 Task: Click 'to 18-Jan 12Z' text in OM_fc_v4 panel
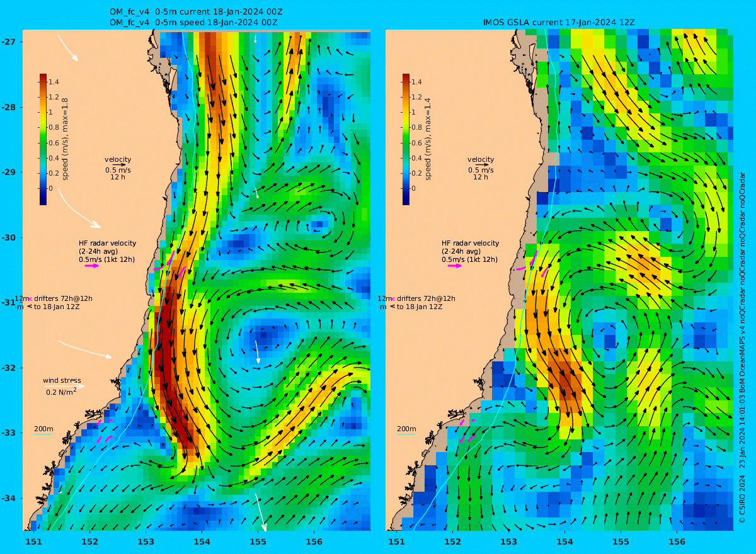point(57,307)
